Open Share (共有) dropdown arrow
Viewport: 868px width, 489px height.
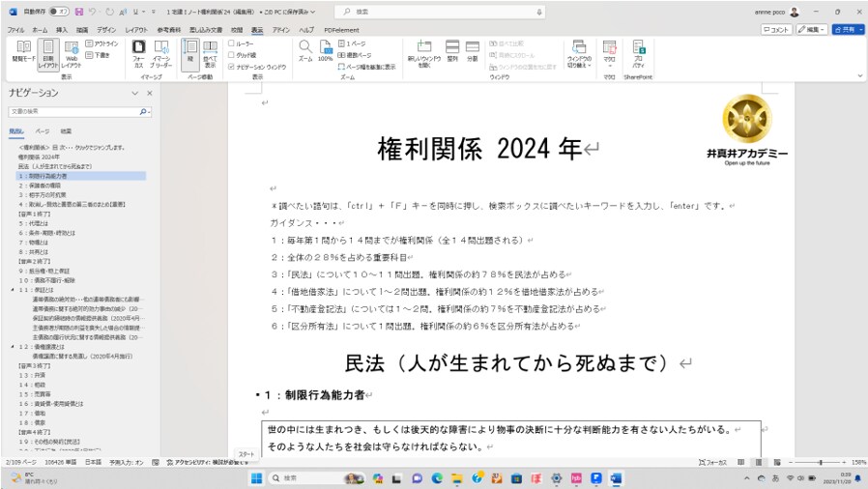coord(861,29)
